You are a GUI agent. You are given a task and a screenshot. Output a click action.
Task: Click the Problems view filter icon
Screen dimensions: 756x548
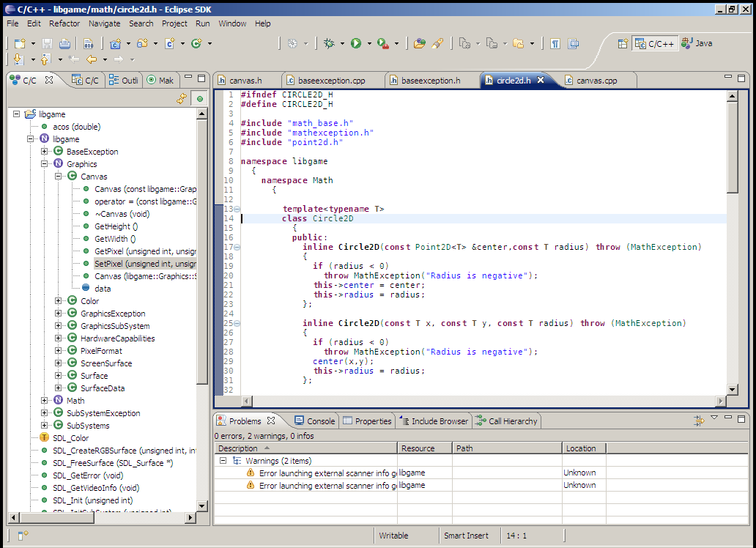(x=699, y=421)
